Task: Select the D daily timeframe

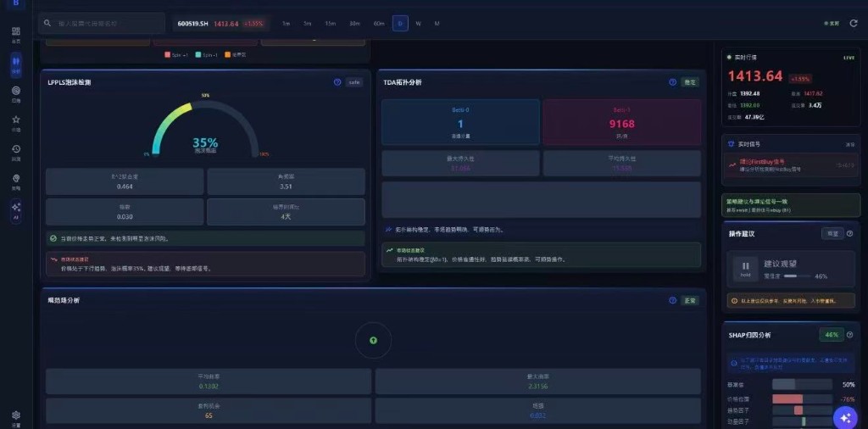Action: pos(400,23)
